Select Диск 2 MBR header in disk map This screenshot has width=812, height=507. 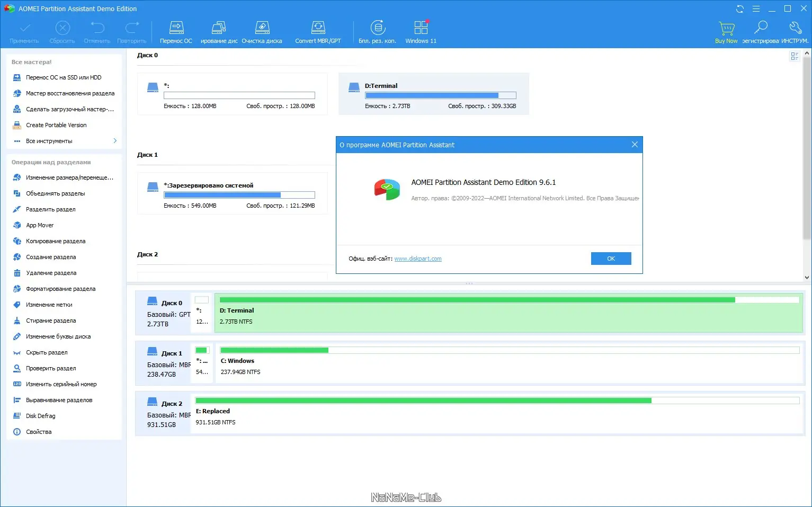pos(164,414)
